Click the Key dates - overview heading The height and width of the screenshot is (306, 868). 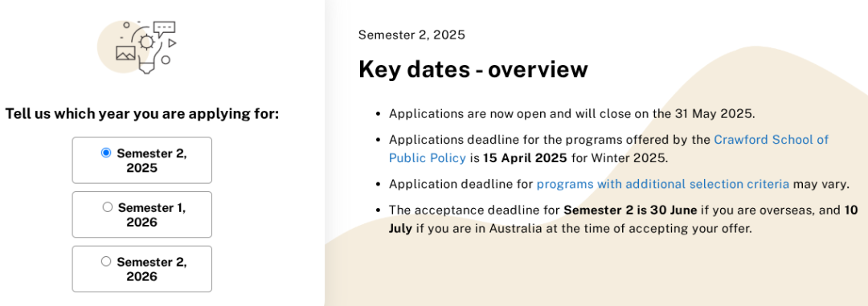pyautogui.click(x=473, y=70)
